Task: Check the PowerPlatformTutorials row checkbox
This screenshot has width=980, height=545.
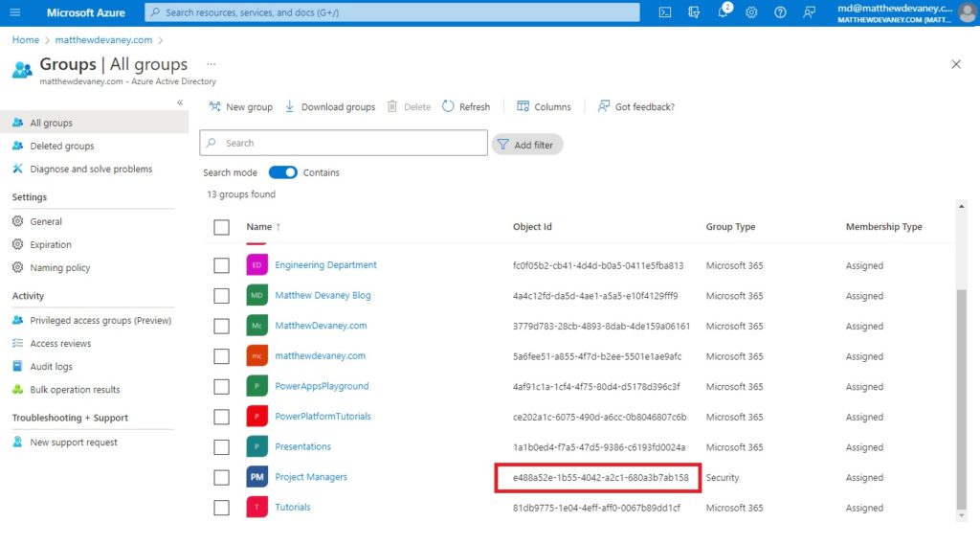Action: [x=221, y=416]
